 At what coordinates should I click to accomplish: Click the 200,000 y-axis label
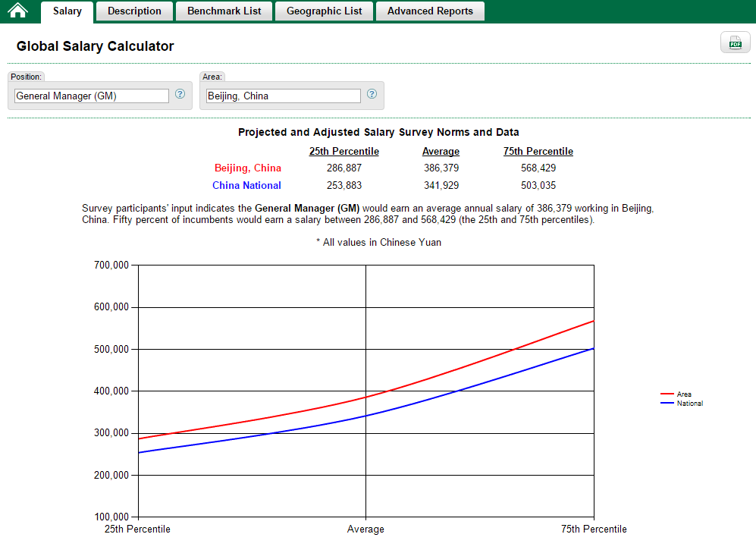(111, 476)
